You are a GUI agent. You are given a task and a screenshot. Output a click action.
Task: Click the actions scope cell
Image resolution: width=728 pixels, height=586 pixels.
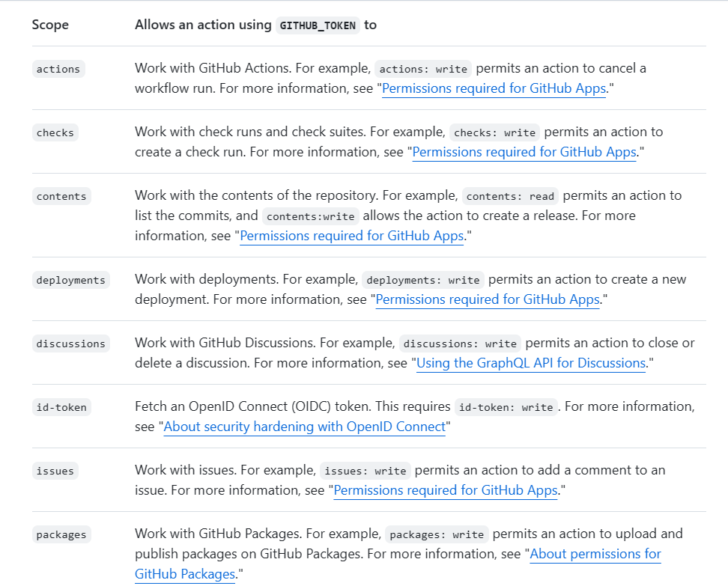58,69
